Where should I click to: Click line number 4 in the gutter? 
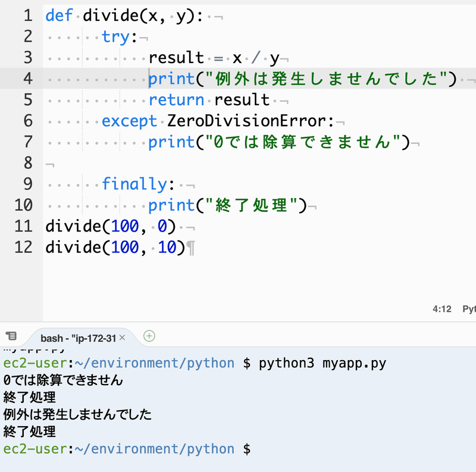coord(27,79)
